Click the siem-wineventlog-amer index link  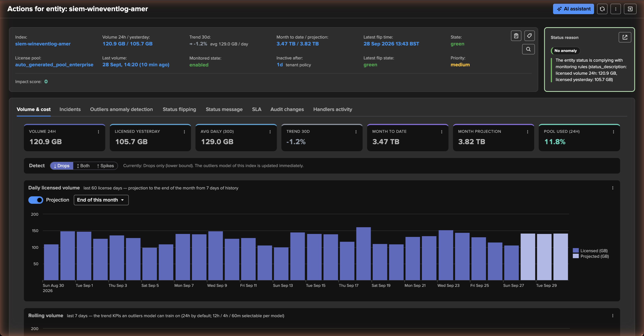43,44
